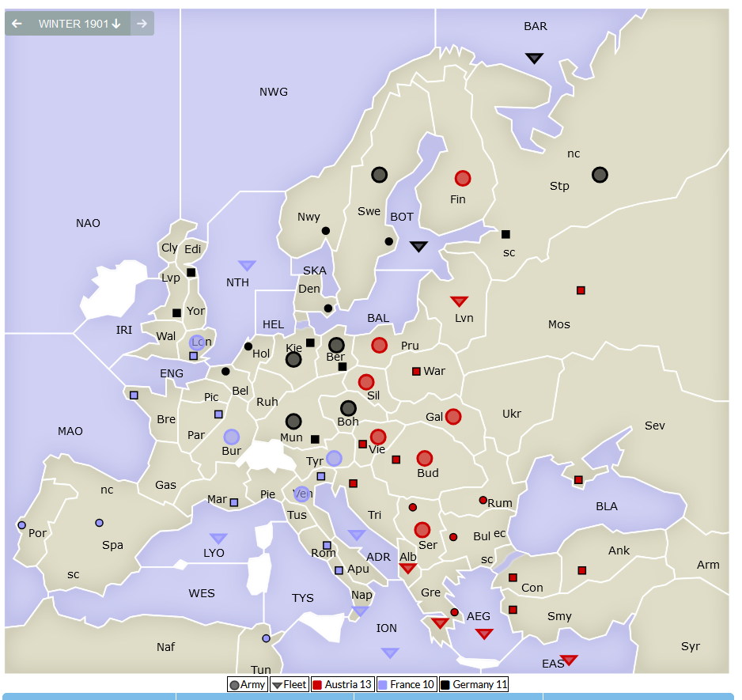Select the German army in Bohemia
Image resolution: width=742 pixels, height=700 pixels.
click(x=348, y=408)
